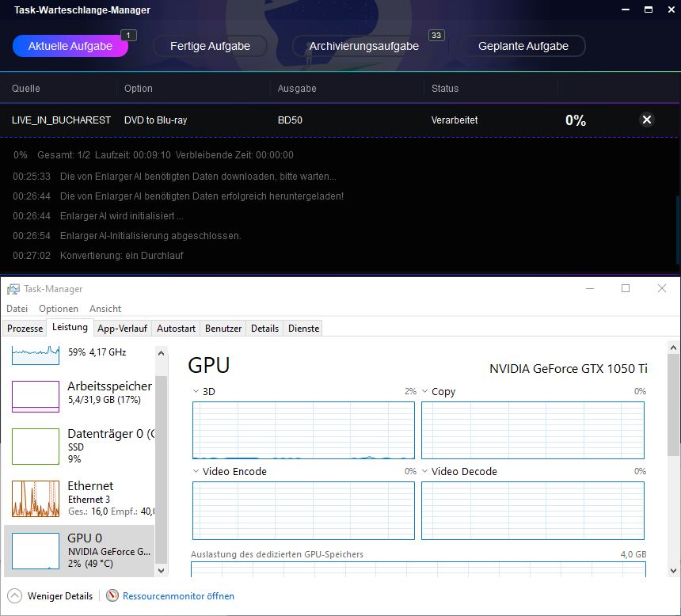Click the sidebar scroll down arrow

(162, 570)
